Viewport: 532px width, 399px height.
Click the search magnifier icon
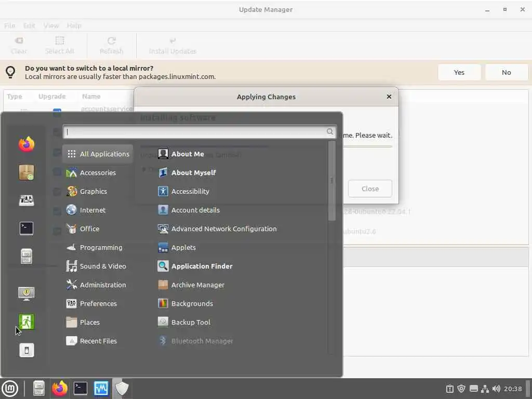pyautogui.click(x=330, y=131)
